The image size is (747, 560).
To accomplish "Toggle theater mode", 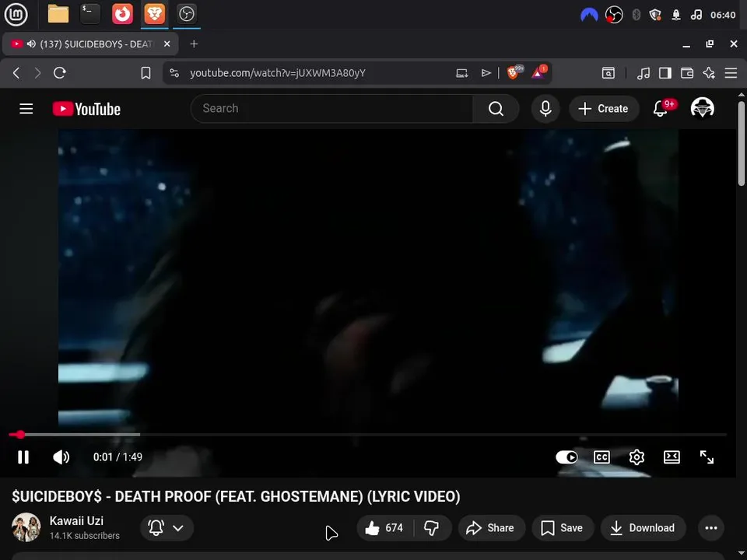I will tap(672, 457).
